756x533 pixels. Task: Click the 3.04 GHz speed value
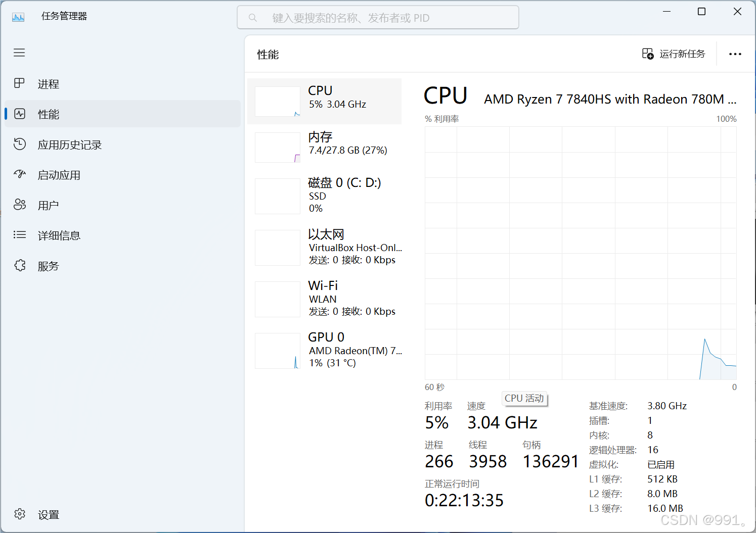click(x=502, y=422)
